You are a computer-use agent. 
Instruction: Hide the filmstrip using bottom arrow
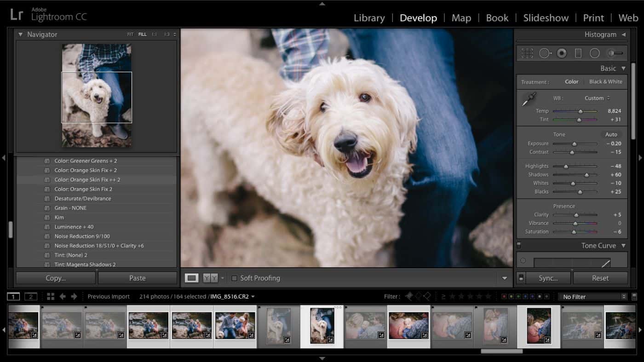click(x=322, y=358)
